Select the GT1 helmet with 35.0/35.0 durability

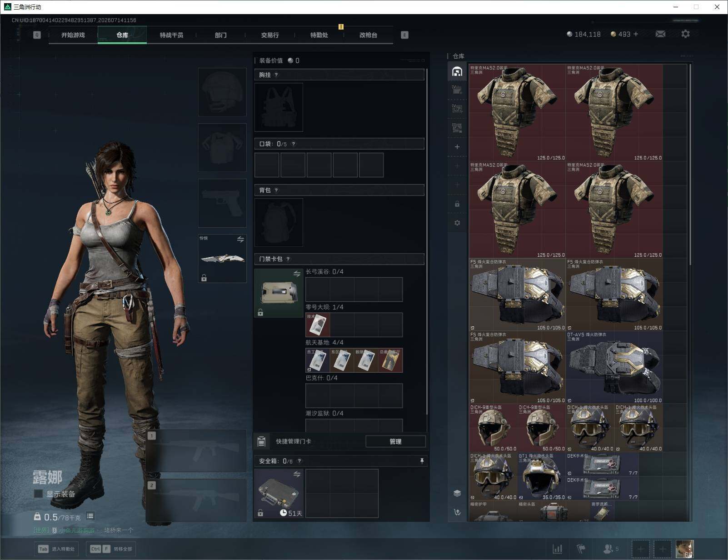(x=542, y=476)
